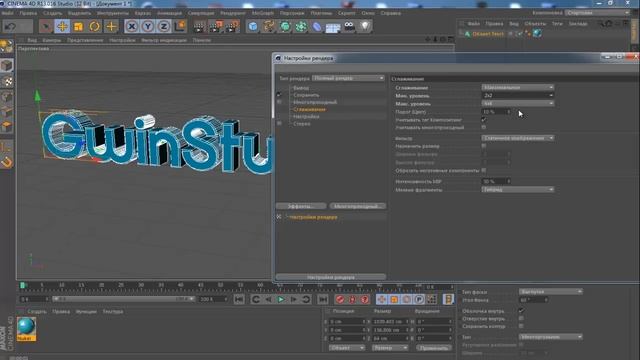Click the Undo arrow icon in toolbar
The image size is (640, 360).
coord(11,27)
